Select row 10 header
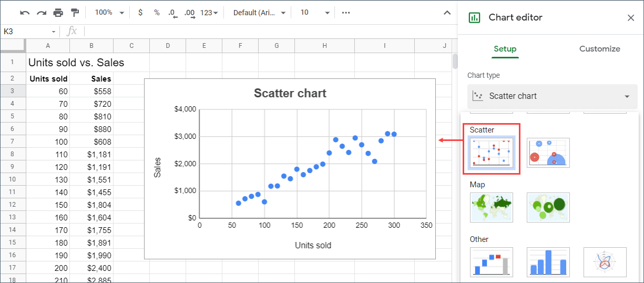The width and height of the screenshot is (644, 283). click(x=13, y=179)
